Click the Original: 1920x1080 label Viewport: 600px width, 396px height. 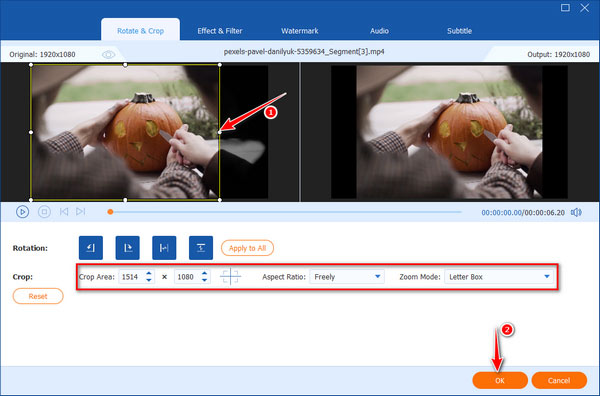[x=42, y=54]
